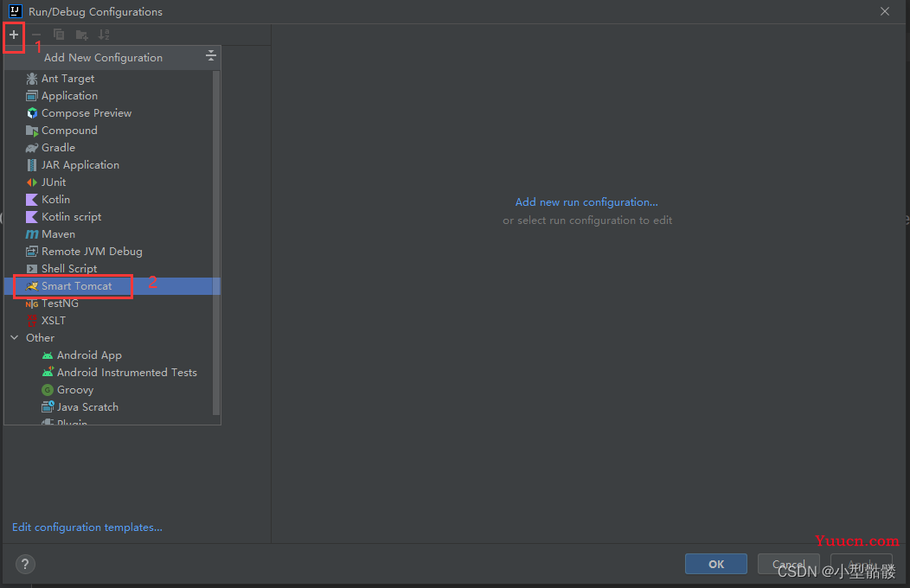
Task: Open Edit configuration templates link
Action: coord(87,527)
